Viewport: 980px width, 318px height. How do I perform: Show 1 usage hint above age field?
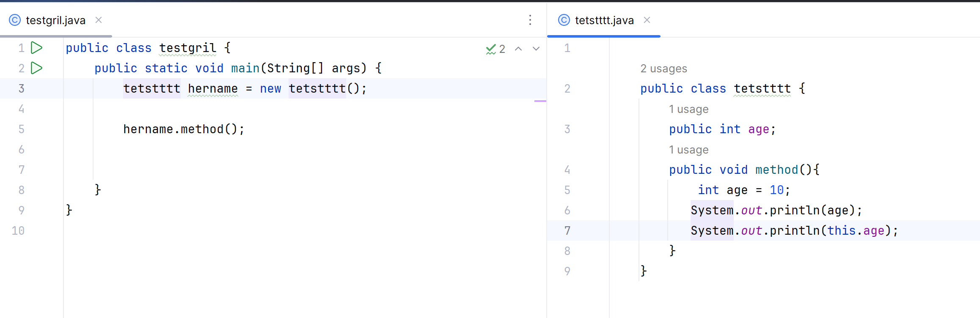pyautogui.click(x=688, y=109)
